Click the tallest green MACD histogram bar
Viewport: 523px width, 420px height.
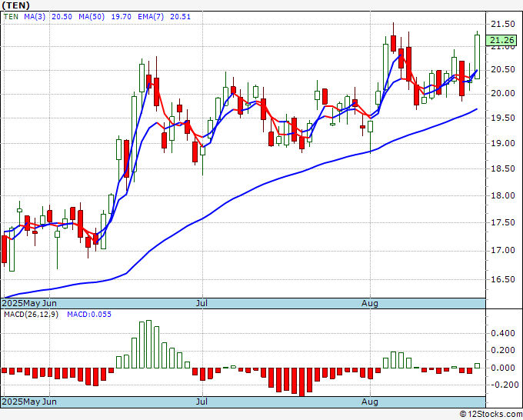[148, 345]
